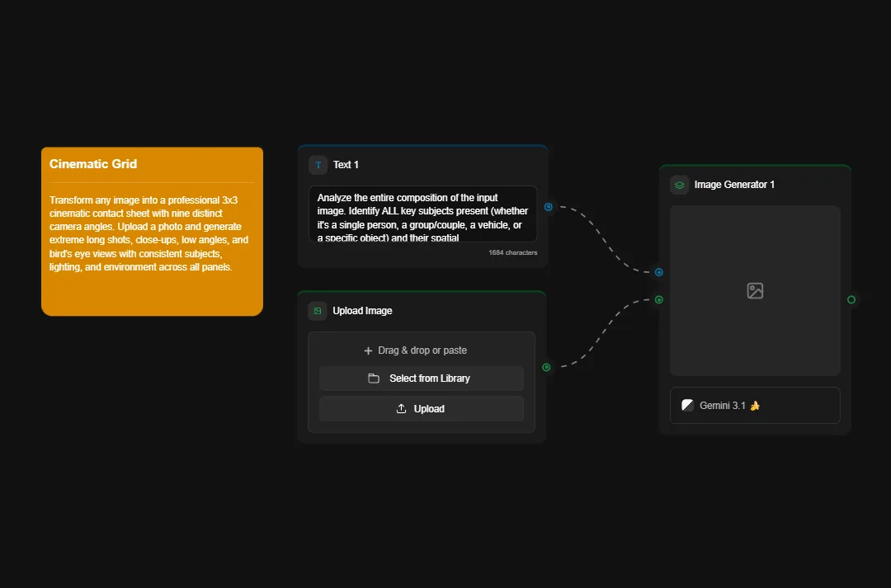Select the orange Cinematic Grid note card

tap(152, 230)
